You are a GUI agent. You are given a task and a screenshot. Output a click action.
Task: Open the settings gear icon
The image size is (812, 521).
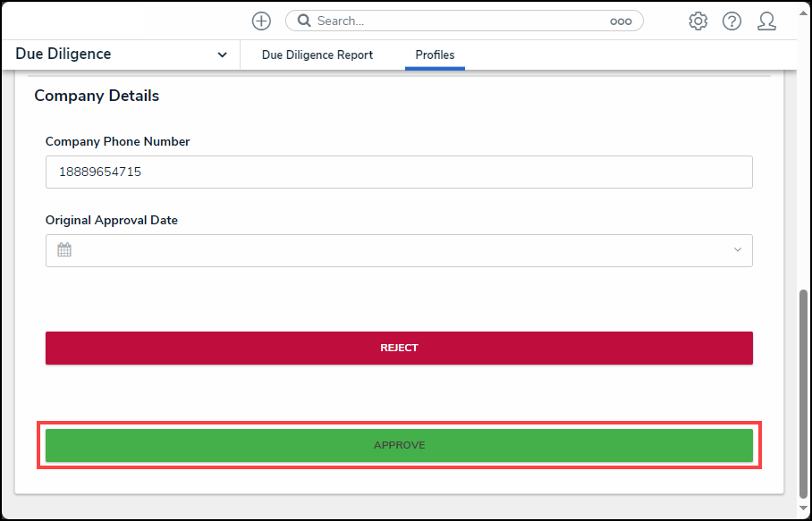pyautogui.click(x=698, y=21)
